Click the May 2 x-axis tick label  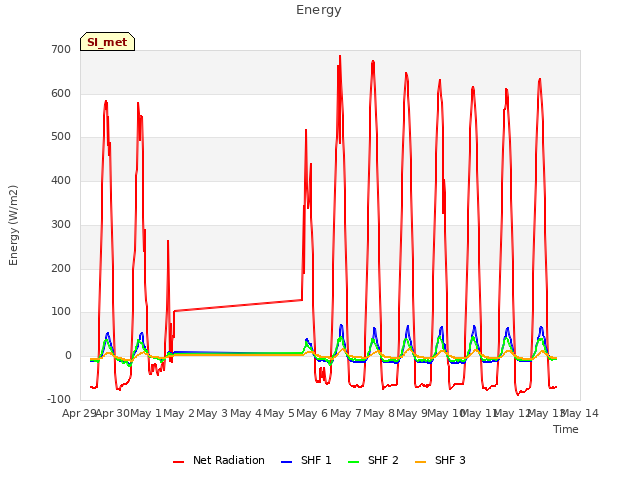tap(179, 413)
